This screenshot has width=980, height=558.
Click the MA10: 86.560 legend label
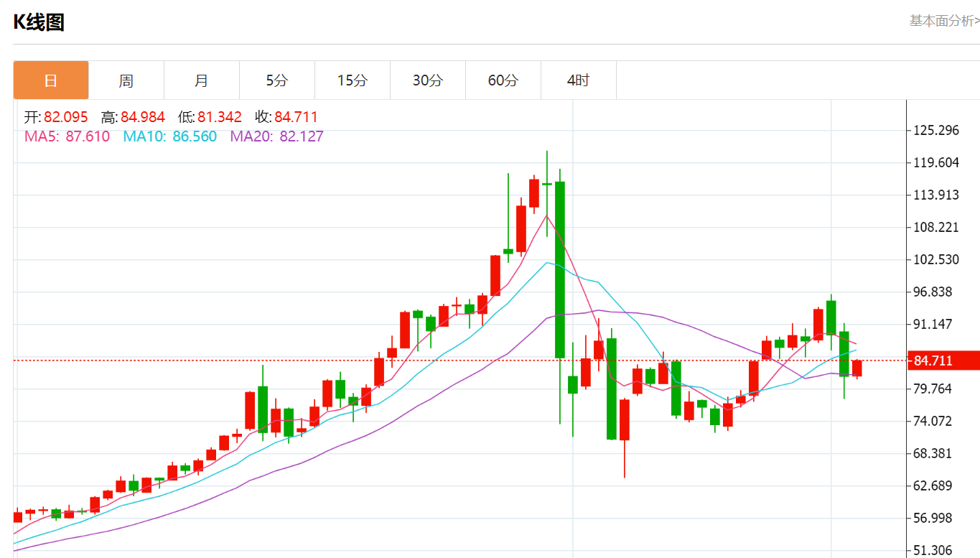[x=169, y=136]
